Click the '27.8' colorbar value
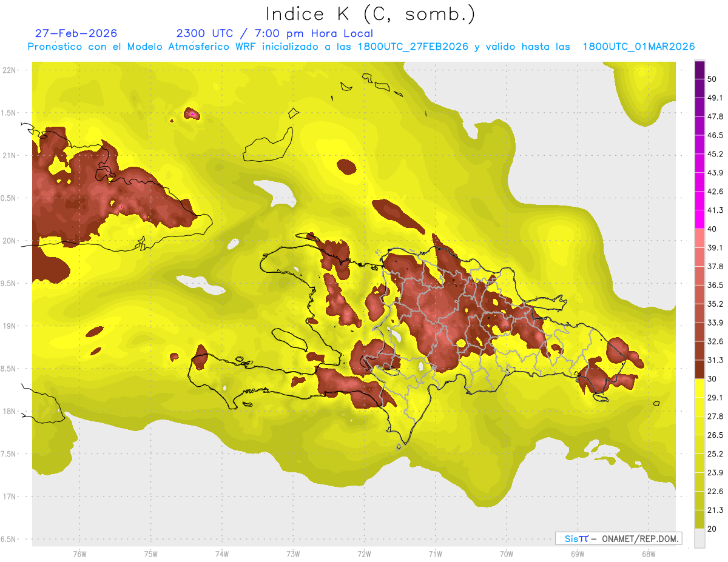The image size is (728, 562). point(715,416)
